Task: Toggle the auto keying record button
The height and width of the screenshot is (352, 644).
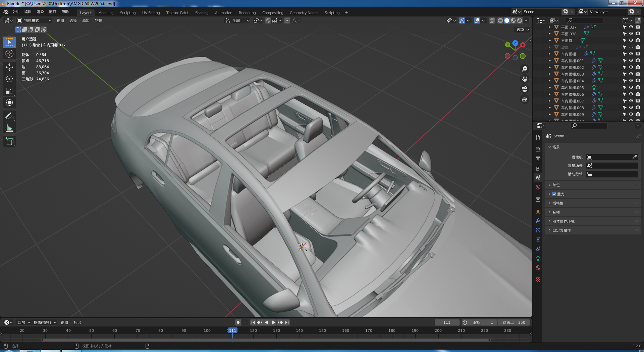Action: [238, 322]
